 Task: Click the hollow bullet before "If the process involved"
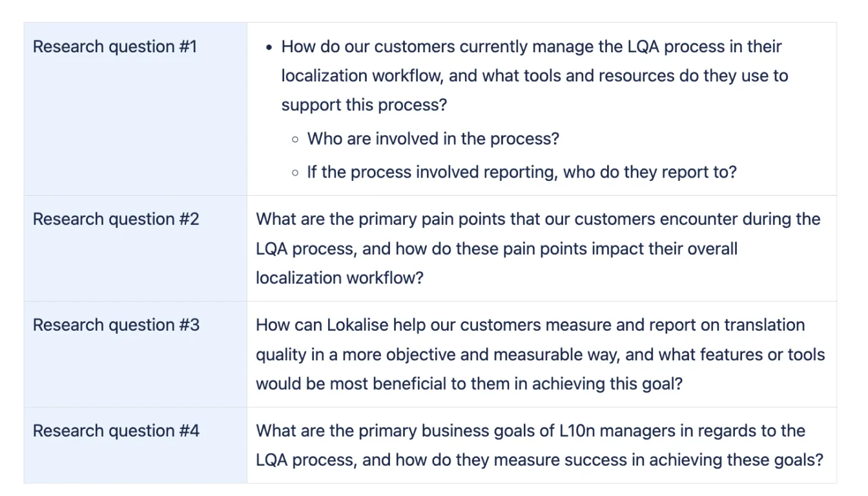295,172
